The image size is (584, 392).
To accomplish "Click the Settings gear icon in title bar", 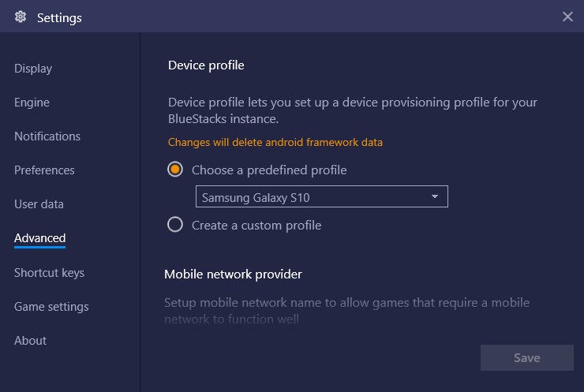I will (21, 17).
